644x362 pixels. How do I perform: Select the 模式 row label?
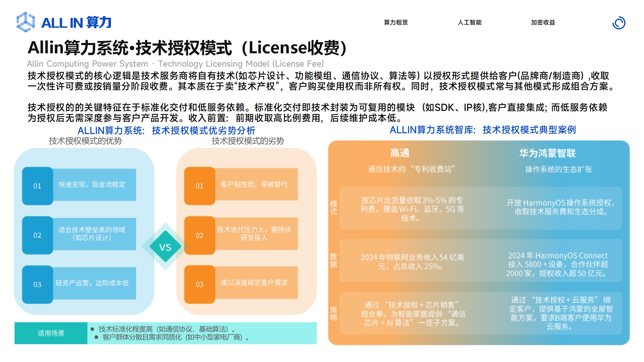[334, 208]
